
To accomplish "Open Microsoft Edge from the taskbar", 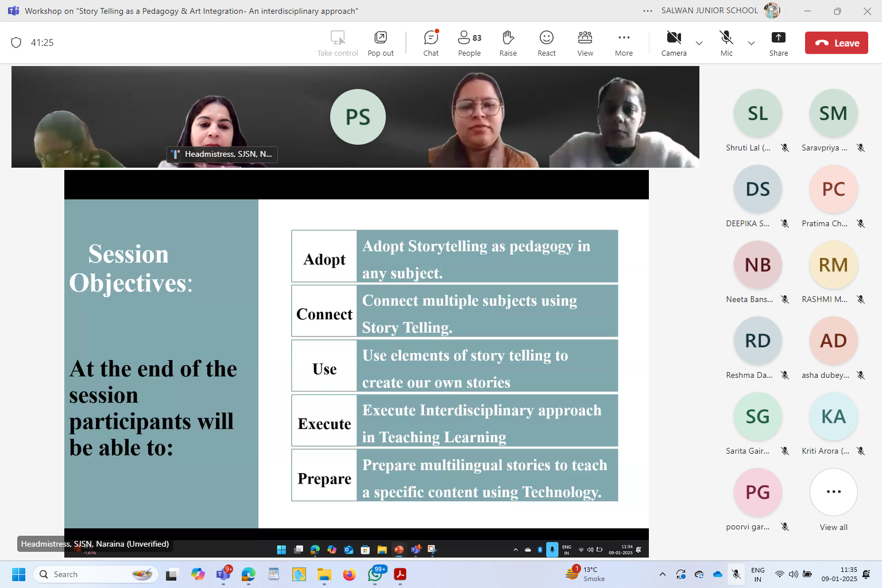I will (x=248, y=574).
